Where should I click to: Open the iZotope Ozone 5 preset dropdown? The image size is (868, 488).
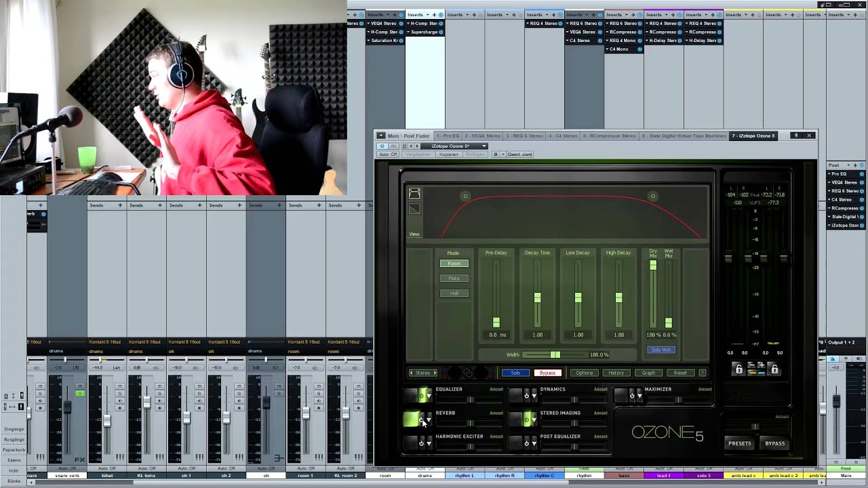454,146
